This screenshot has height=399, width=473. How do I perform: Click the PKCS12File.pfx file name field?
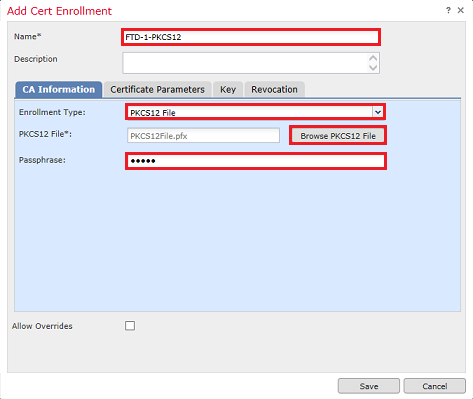pyautogui.click(x=203, y=136)
